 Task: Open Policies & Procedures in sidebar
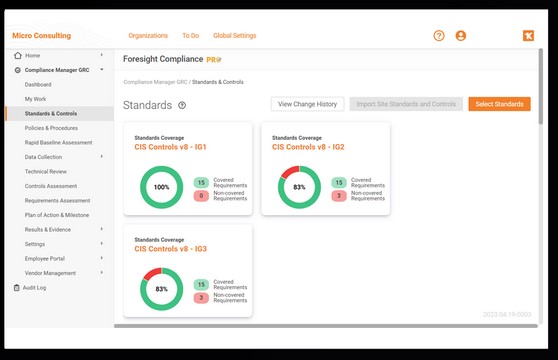pos(51,128)
